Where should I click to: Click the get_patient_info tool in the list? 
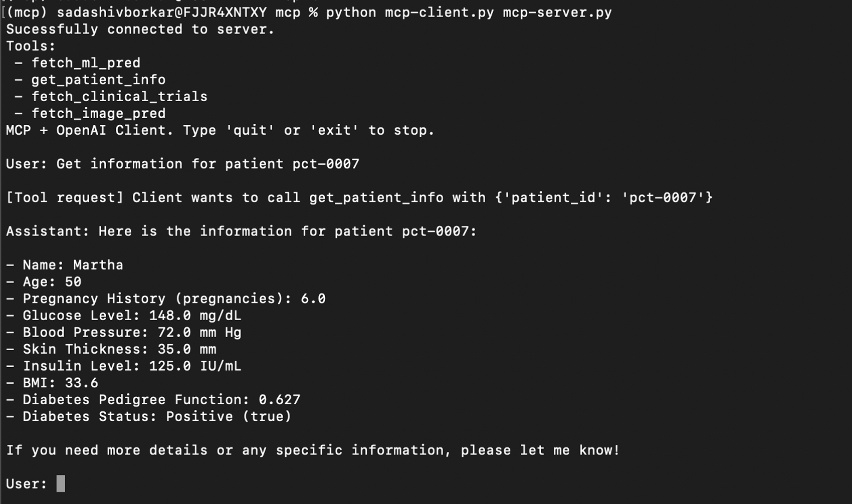pos(98,80)
